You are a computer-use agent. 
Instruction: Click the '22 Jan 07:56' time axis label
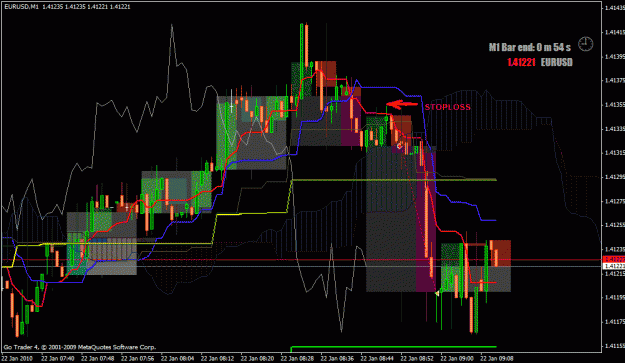(x=137, y=358)
